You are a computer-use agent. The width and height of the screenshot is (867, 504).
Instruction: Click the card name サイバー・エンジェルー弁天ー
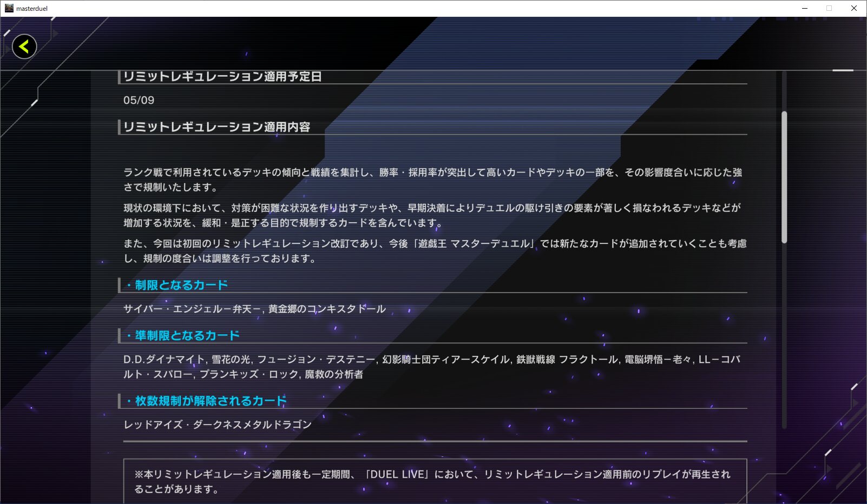193,309
